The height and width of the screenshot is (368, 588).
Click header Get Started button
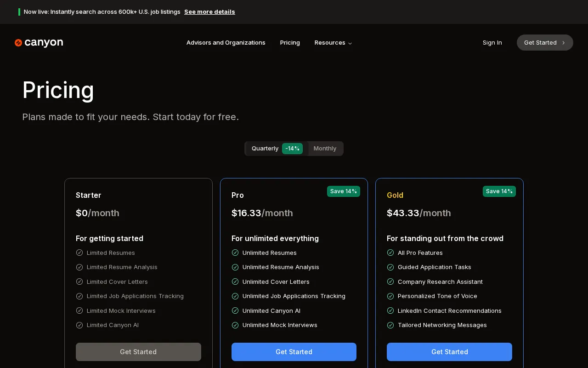tap(545, 43)
